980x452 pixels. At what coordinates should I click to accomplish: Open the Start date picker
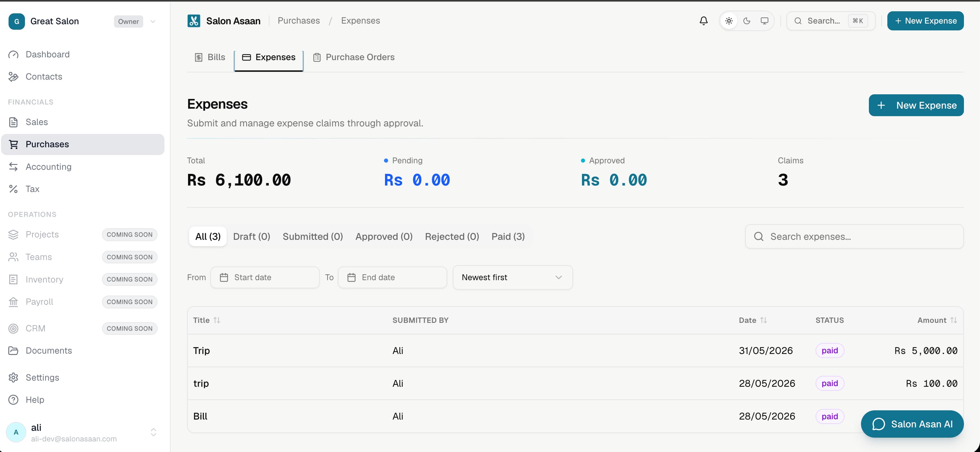pos(265,277)
